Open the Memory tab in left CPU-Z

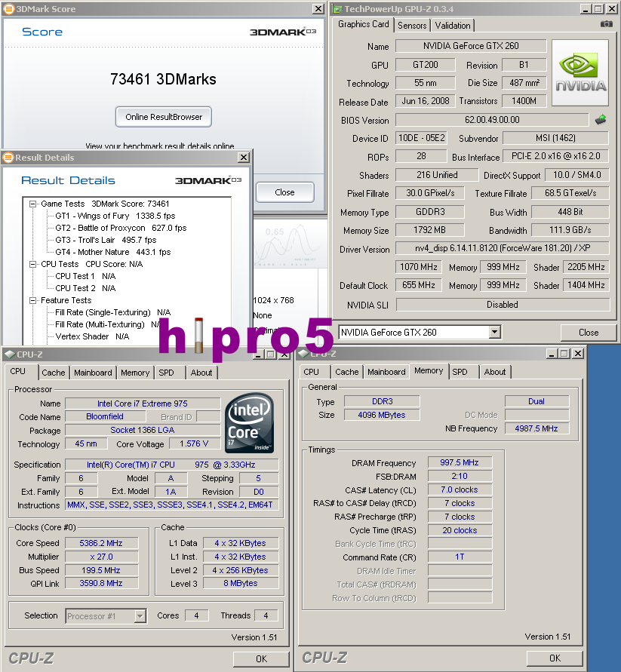pyautogui.click(x=134, y=373)
